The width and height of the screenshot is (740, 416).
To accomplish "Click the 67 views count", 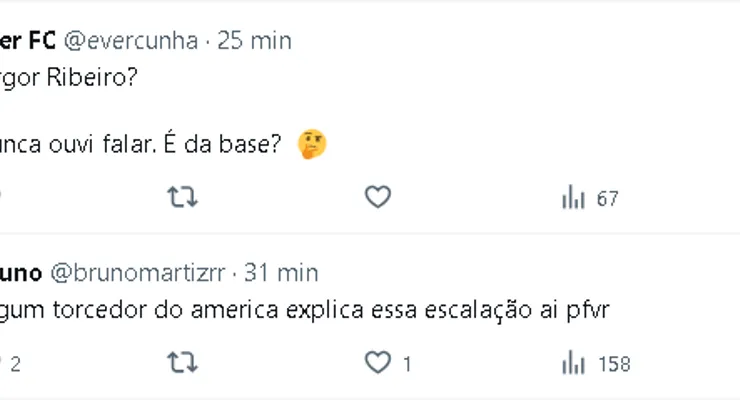I will pos(607,199).
